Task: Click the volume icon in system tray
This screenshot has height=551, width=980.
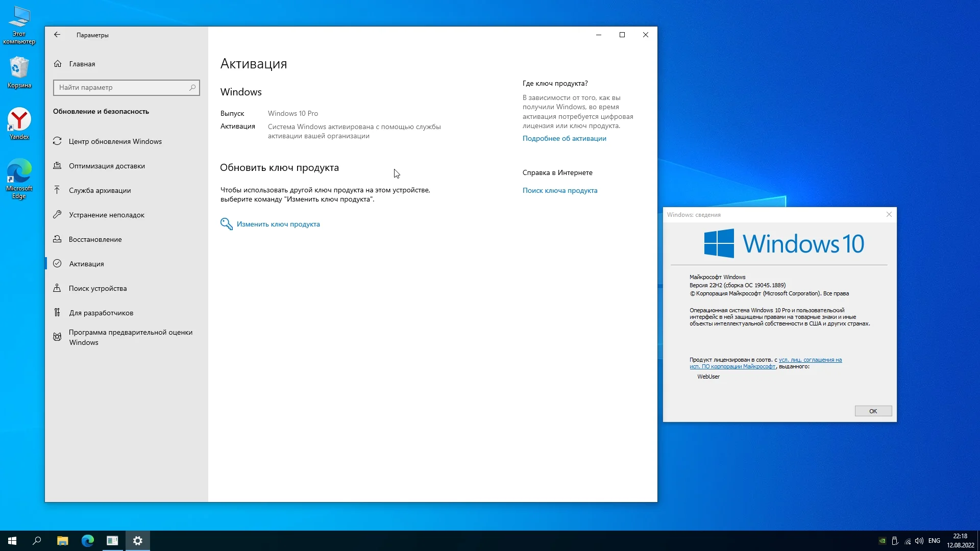Action: coord(919,541)
